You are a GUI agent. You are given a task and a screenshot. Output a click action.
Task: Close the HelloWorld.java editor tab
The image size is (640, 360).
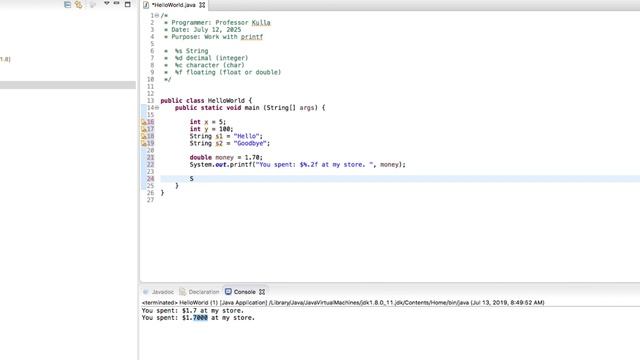click(x=202, y=5)
